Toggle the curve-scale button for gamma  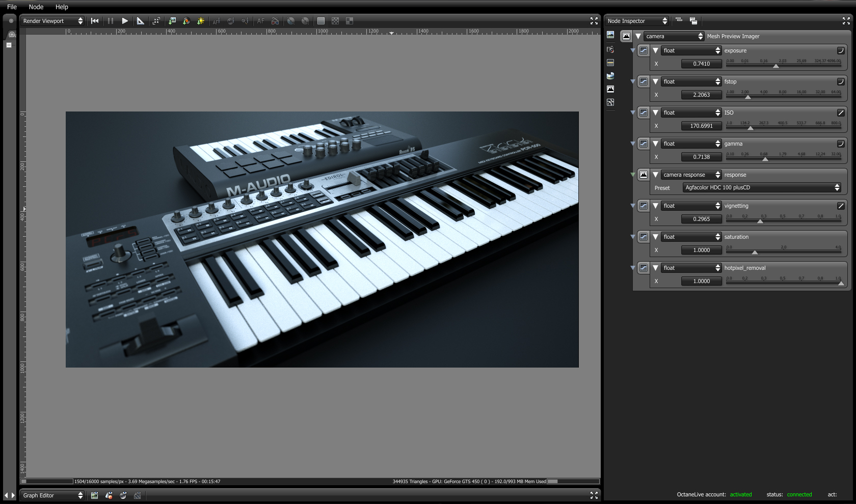[x=841, y=144]
